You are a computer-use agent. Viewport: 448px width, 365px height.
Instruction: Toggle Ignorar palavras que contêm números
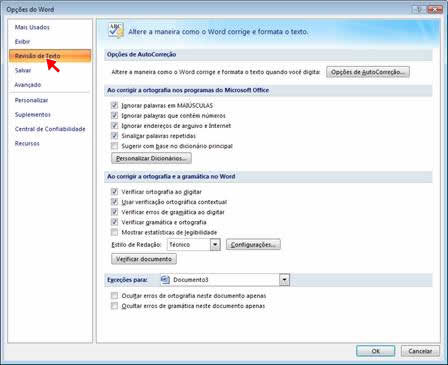point(114,116)
